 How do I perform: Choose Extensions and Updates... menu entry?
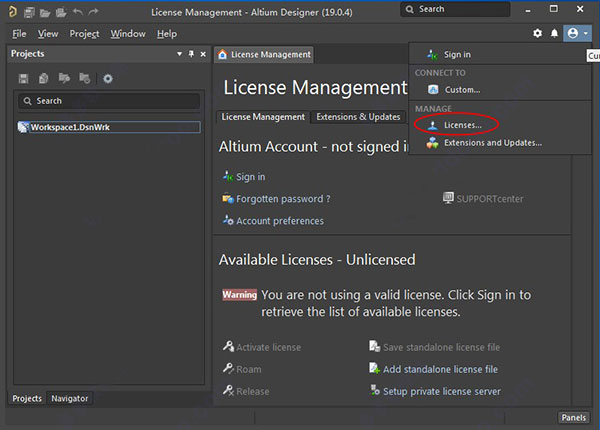pyautogui.click(x=492, y=143)
